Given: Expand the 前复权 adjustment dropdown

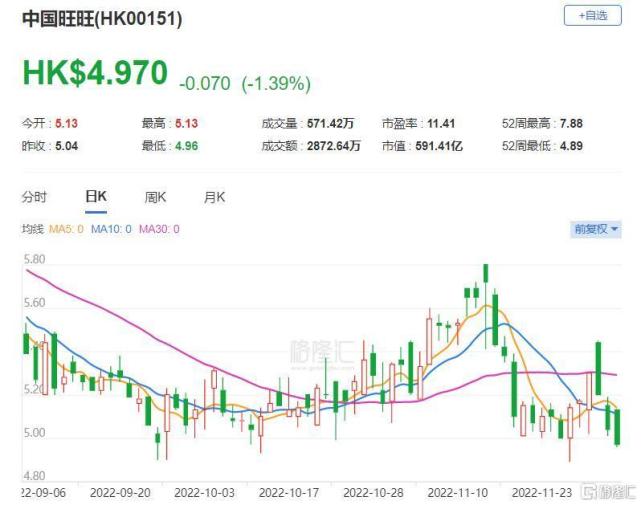Looking at the screenshot, I should (x=596, y=229).
